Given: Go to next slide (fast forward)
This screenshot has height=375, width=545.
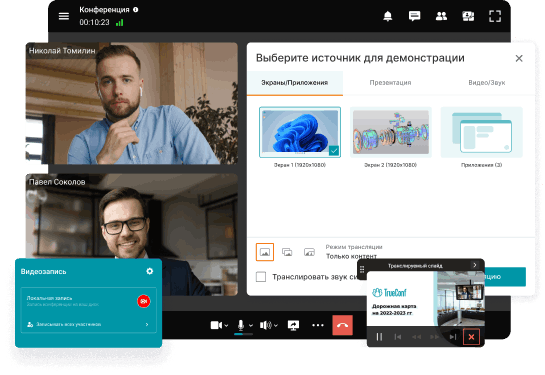Looking at the screenshot, I should tap(434, 337).
